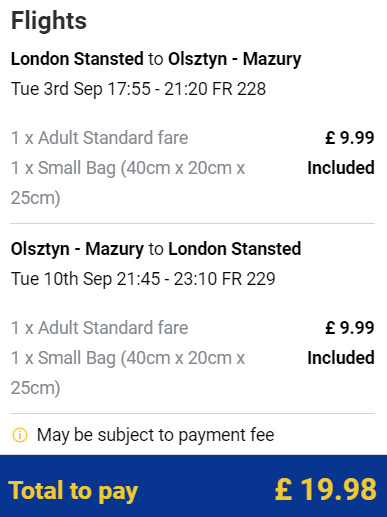Select London Stansted to Olsztyn - Mazury route
The image size is (387, 517).
156,59
